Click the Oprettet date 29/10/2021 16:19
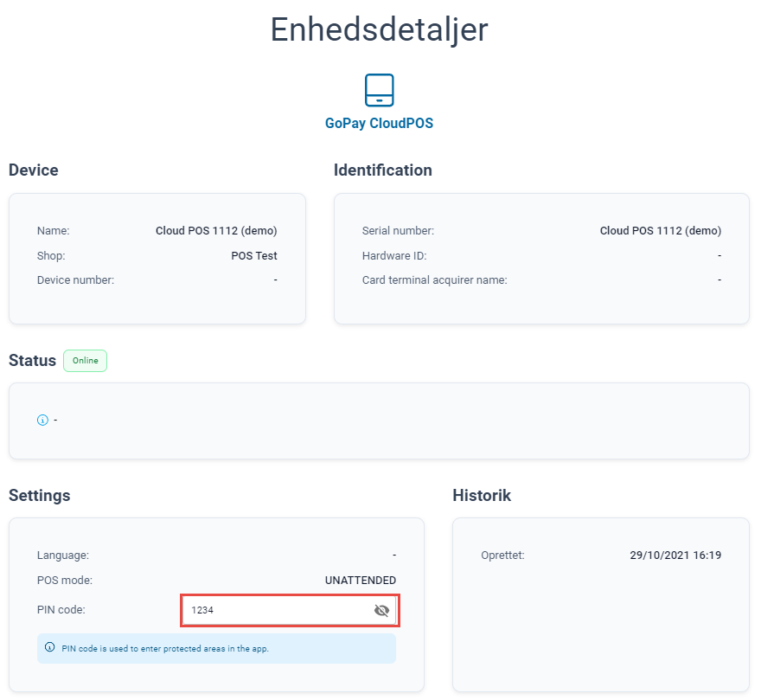The image size is (761, 700). 675,556
